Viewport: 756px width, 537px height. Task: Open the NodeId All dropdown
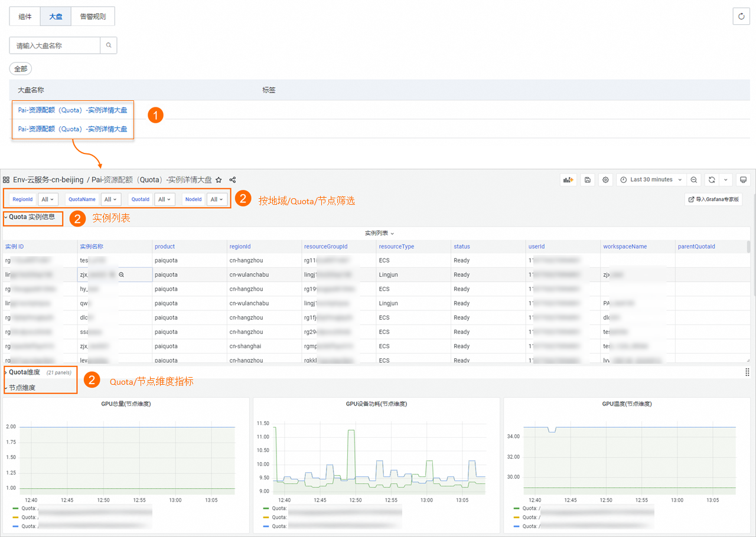tap(217, 199)
